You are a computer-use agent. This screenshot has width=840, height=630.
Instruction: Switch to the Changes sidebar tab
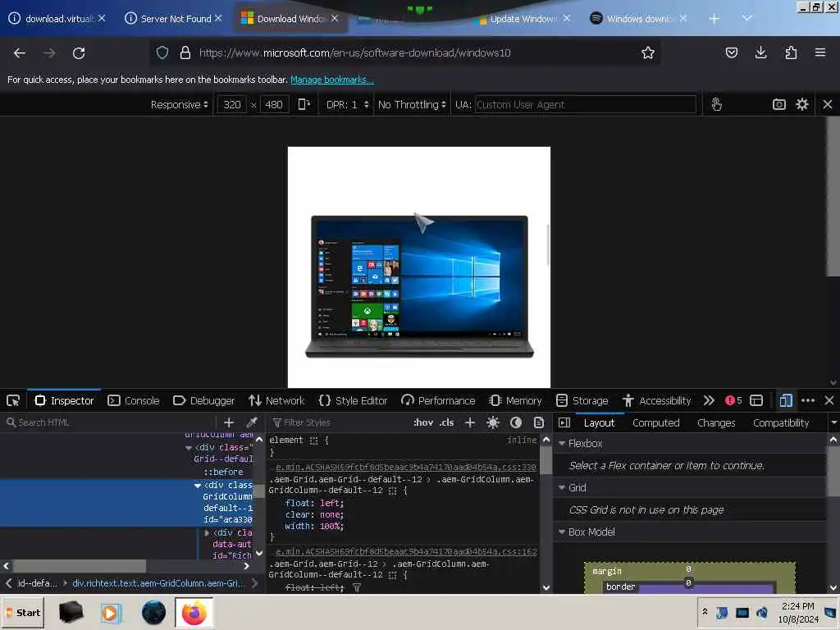(x=715, y=422)
